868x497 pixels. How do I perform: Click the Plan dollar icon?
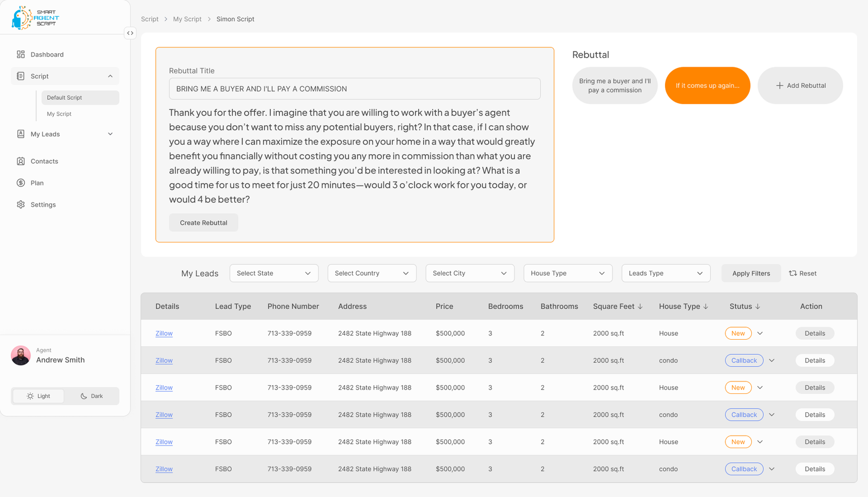coord(21,183)
